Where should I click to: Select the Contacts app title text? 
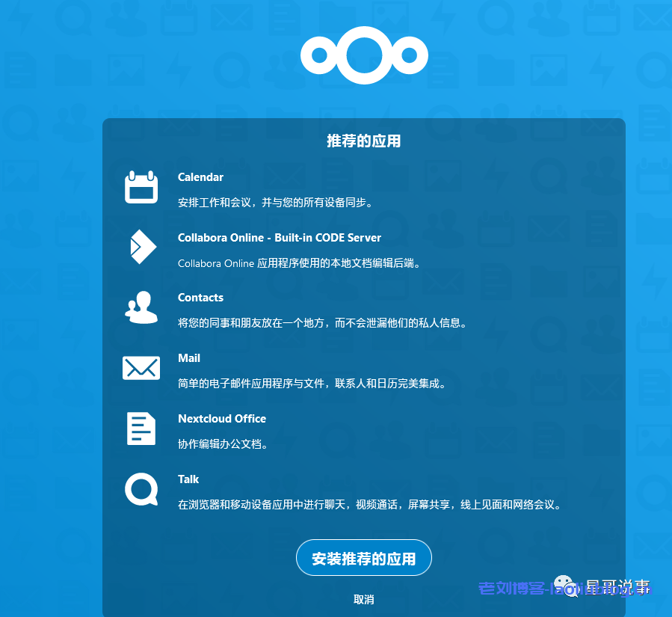click(200, 298)
